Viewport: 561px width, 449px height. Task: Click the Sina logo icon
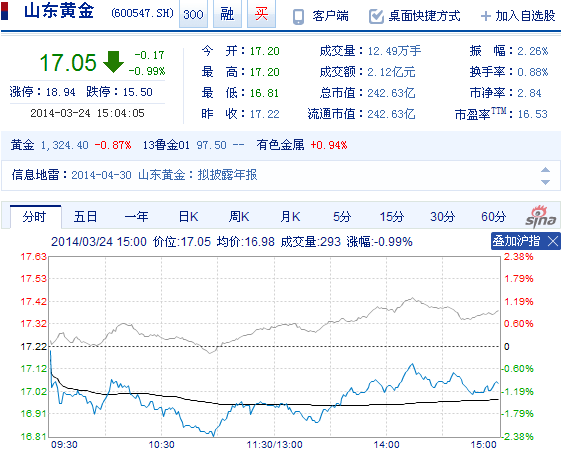click(x=541, y=217)
